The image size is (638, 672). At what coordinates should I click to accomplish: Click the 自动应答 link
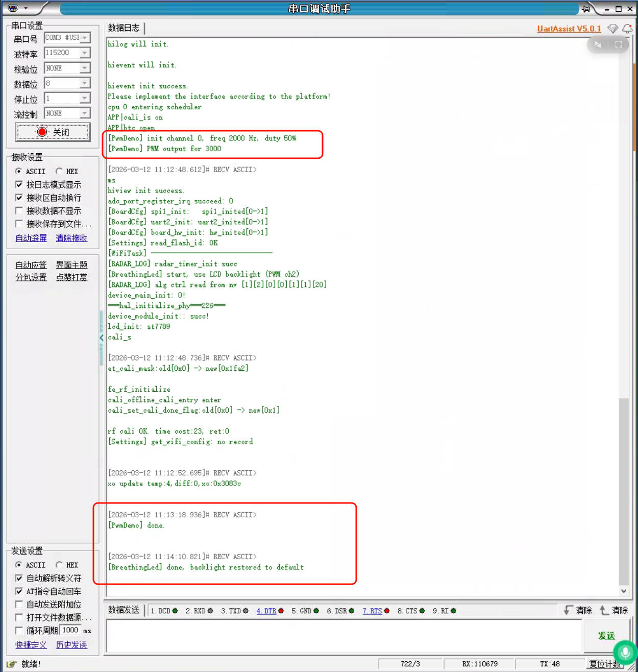tap(31, 265)
